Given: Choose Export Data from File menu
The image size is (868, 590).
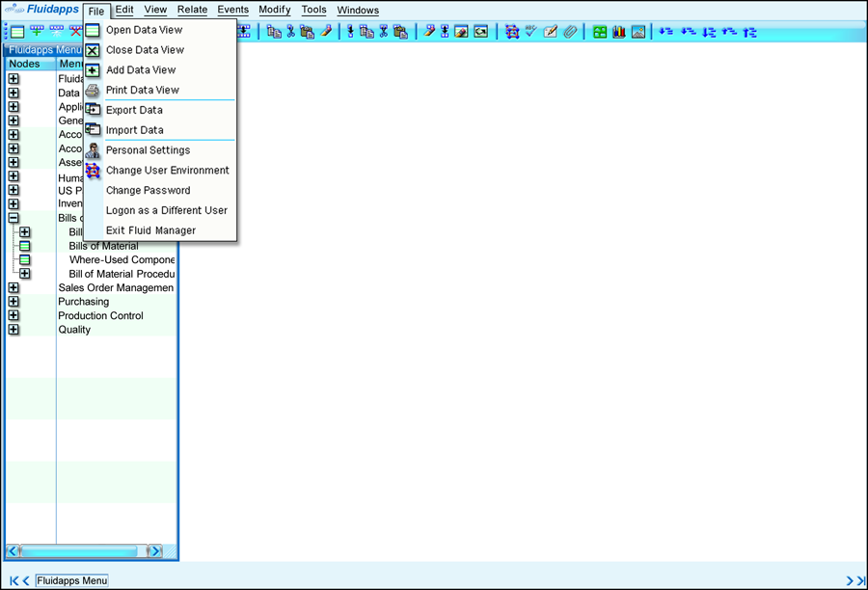Looking at the screenshot, I should 134,111.
